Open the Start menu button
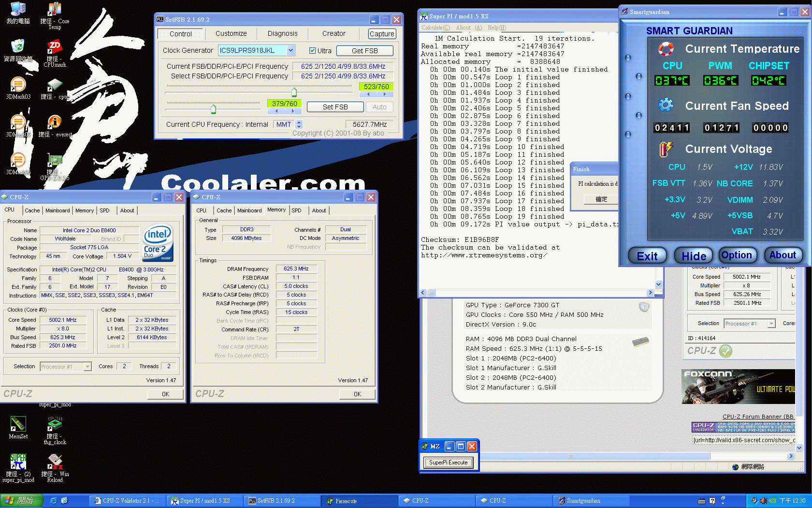The height and width of the screenshot is (508, 812). [22, 501]
